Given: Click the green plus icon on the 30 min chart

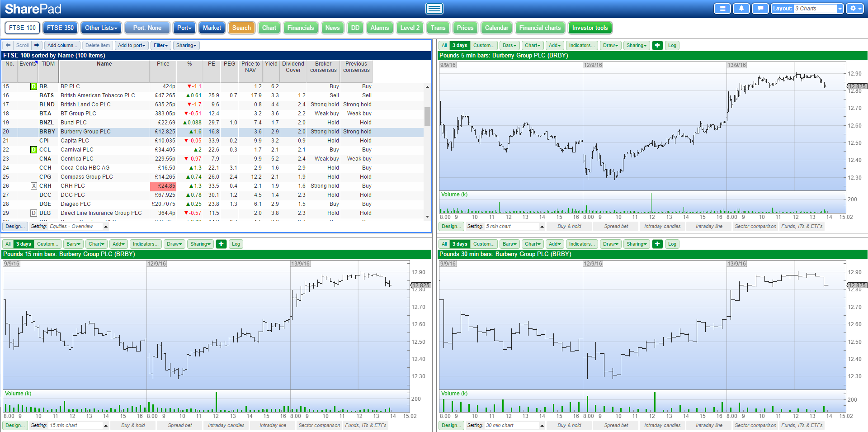Looking at the screenshot, I should coord(658,244).
